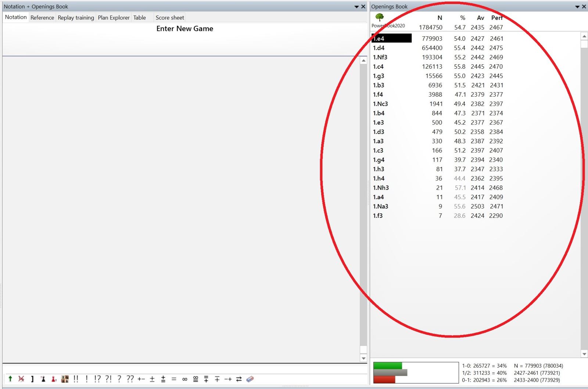Select the 1.Nf3 move row

coord(380,57)
